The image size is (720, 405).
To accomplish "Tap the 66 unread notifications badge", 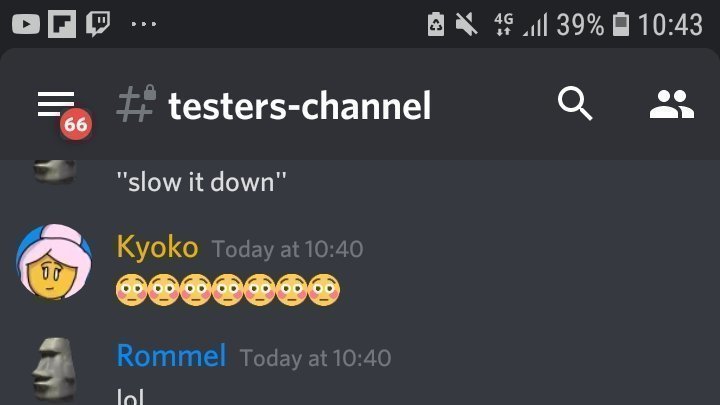I will point(76,125).
